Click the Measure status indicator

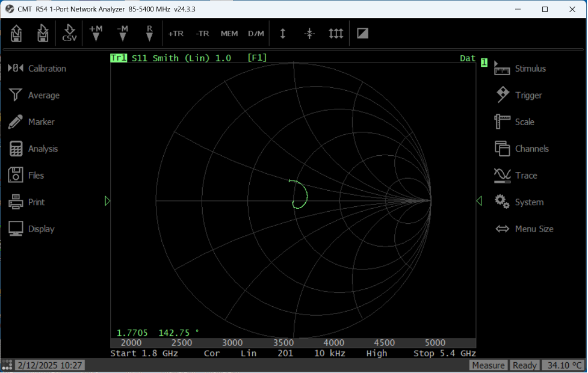click(488, 365)
